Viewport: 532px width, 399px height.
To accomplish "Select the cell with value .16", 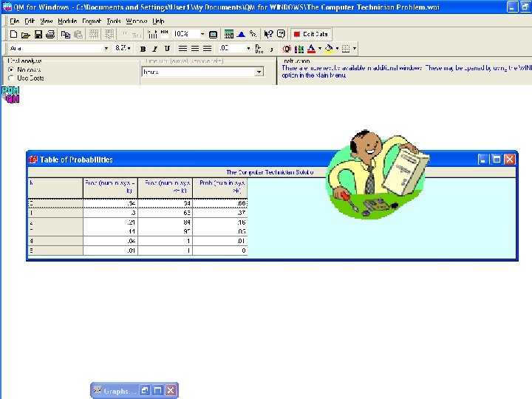I will tap(220, 222).
